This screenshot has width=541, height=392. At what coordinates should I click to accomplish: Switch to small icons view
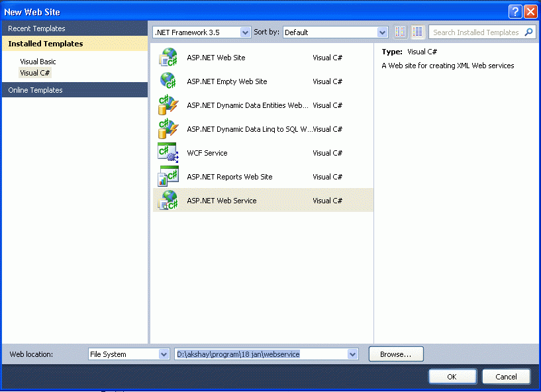(x=400, y=32)
